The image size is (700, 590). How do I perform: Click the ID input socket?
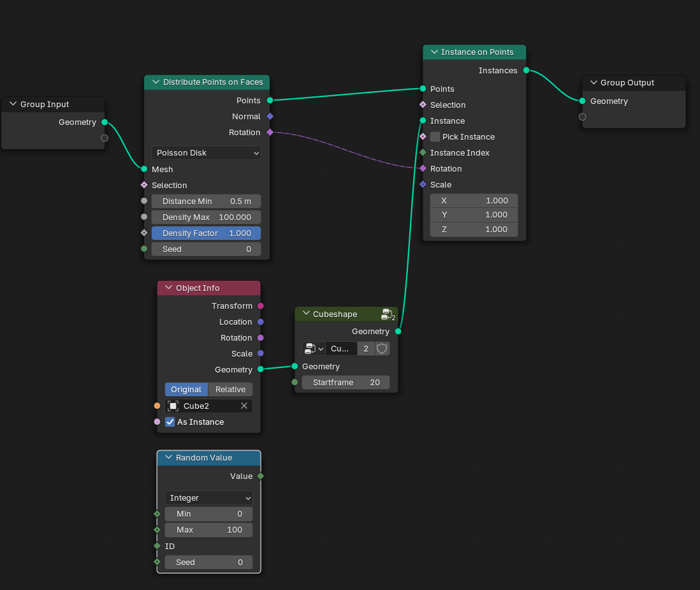pyautogui.click(x=157, y=546)
